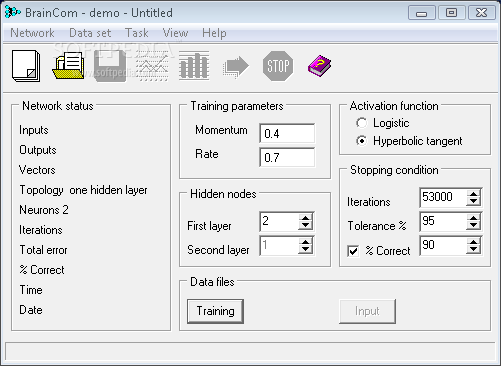Click the STOP sign icon
This screenshot has height=366, width=501.
278,66
